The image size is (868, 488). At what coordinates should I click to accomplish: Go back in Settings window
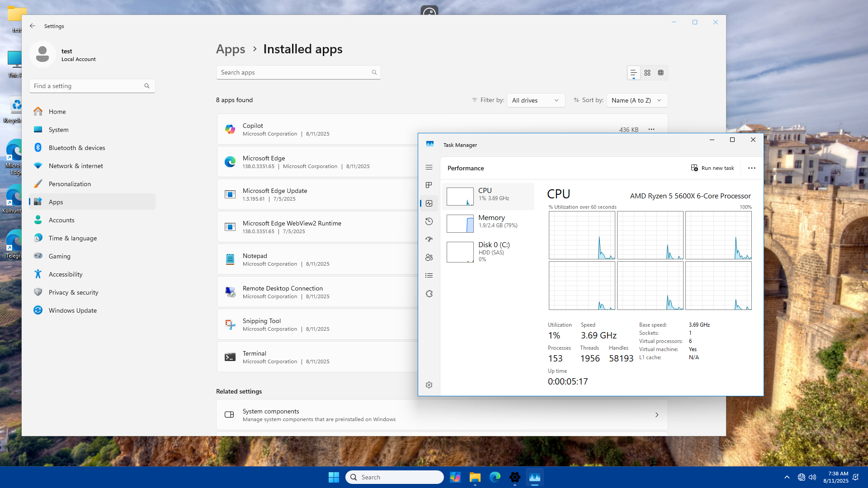click(33, 26)
